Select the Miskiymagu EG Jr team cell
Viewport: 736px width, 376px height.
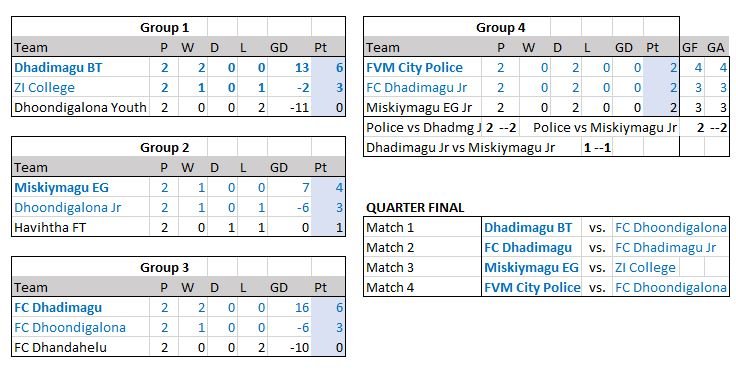[419, 107]
